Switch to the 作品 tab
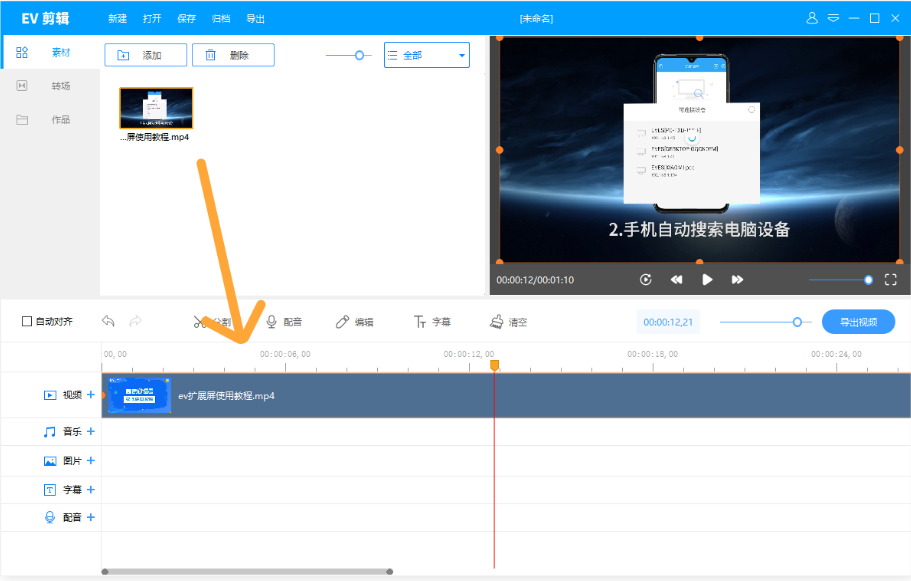 (50, 120)
